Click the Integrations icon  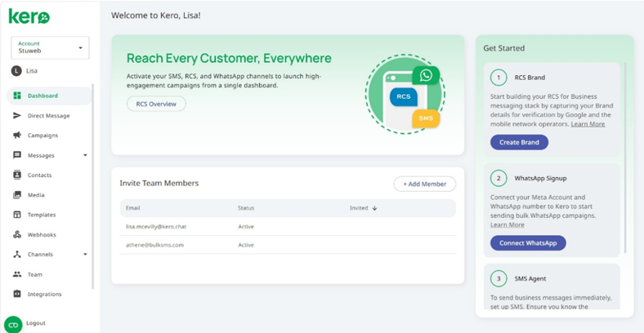pos(17,294)
